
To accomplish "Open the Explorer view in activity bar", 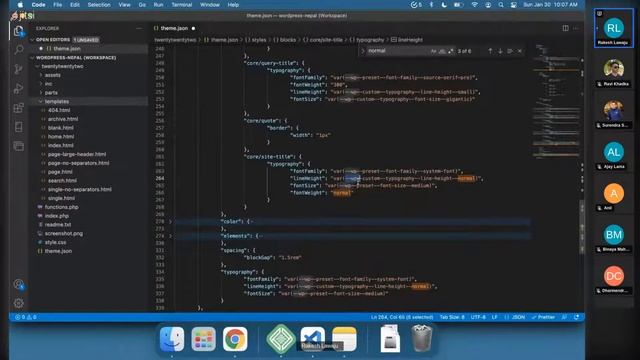I will pos(18,31).
